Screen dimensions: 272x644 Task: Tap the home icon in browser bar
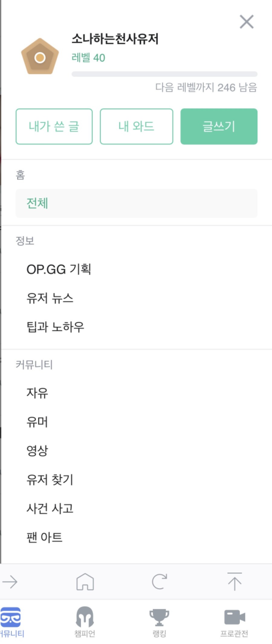point(85,581)
